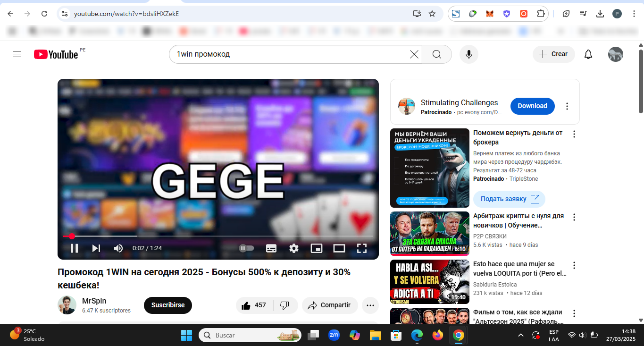Open YouTube notifications bell
Viewport: 644px width, 346px height.
pyautogui.click(x=588, y=54)
